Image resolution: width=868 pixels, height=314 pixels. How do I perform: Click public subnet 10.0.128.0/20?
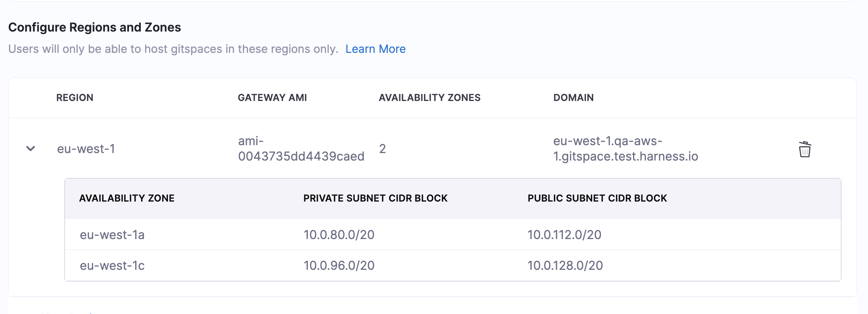coord(565,265)
